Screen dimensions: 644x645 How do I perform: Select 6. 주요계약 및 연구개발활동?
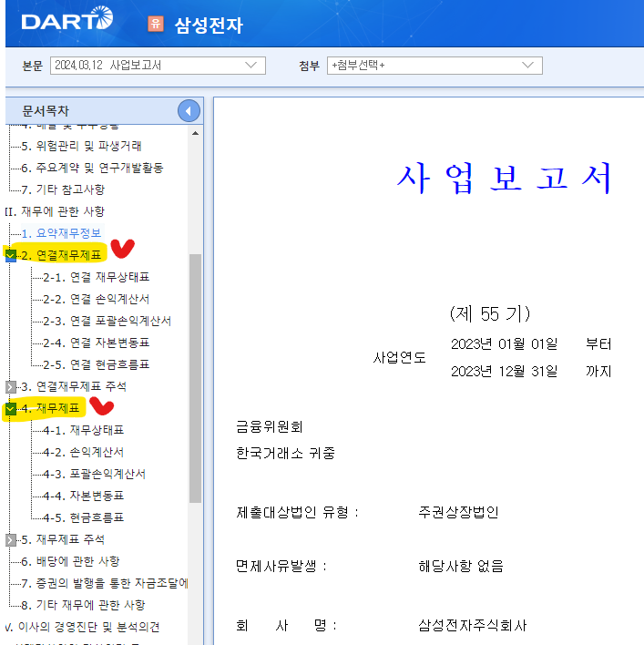(92, 168)
